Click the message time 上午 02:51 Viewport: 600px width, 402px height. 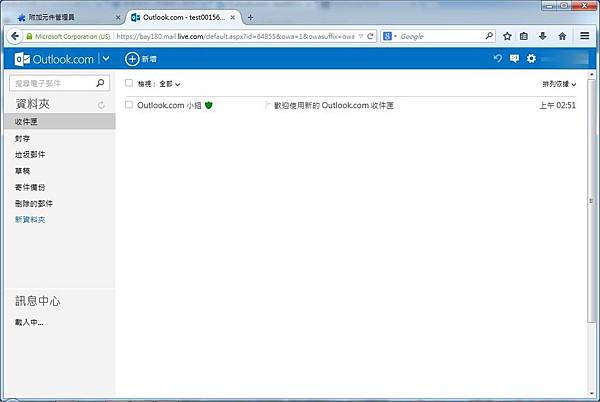pyautogui.click(x=558, y=105)
